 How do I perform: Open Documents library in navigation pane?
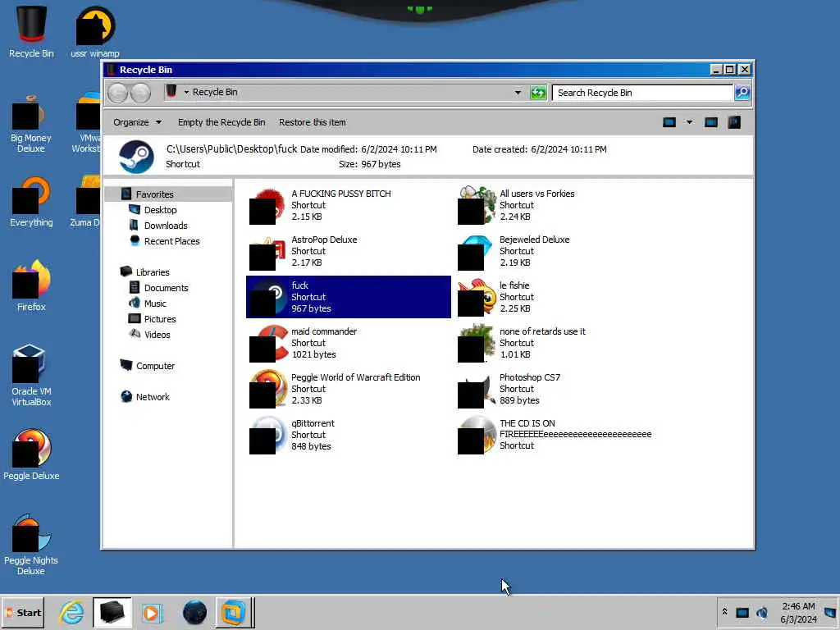click(166, 288)
